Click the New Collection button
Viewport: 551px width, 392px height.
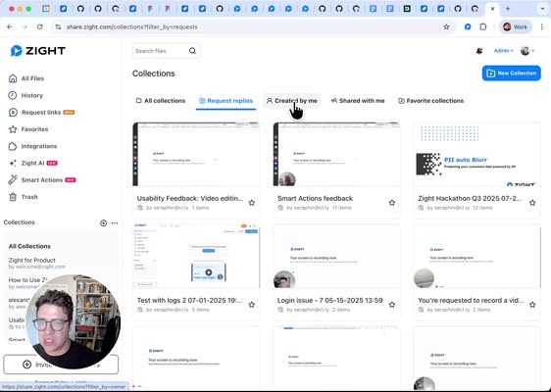click(x=511, y=73)
